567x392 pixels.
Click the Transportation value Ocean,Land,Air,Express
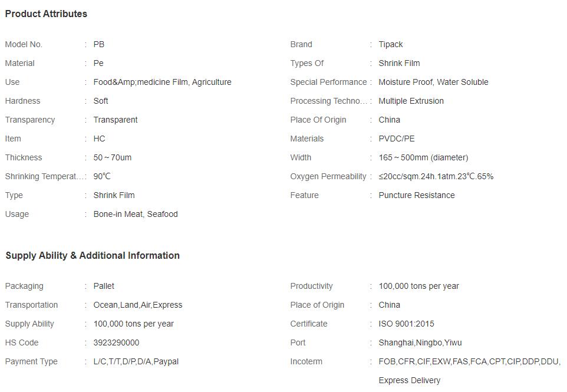[x=138, y=305]
